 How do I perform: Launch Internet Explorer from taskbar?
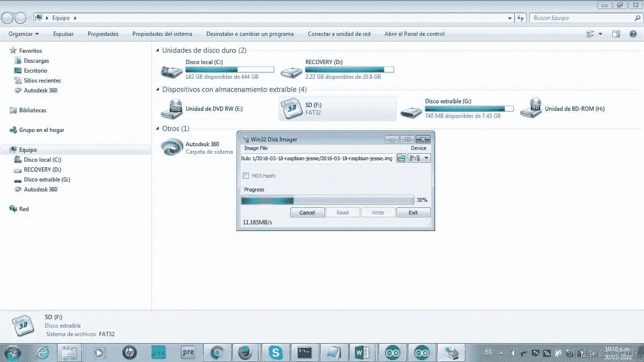pyautogui.click(x=42, y=352)
